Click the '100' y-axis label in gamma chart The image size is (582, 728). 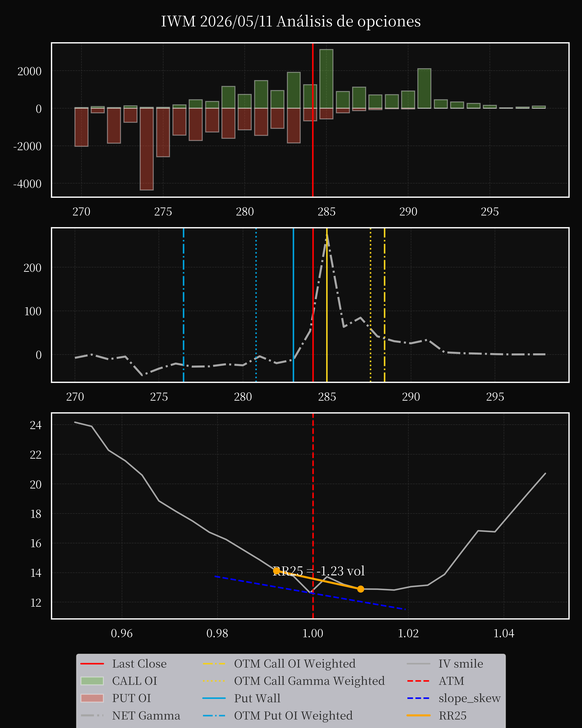32,311
